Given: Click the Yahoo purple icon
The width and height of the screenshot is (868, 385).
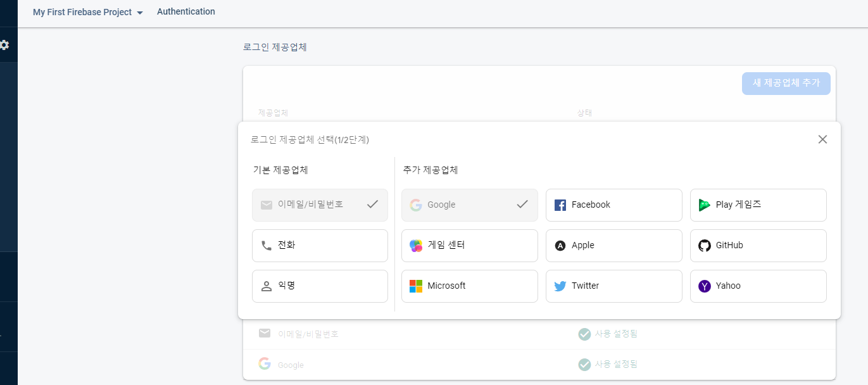Looking at the screenshot, I should (704, 286).
